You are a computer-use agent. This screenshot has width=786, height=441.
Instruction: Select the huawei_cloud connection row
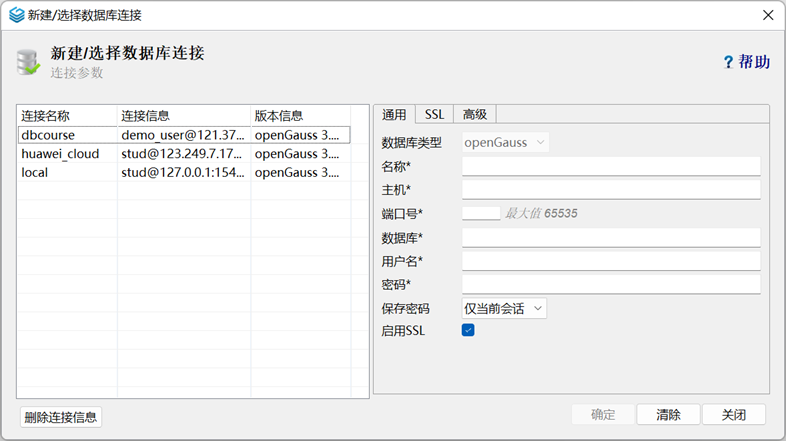(184, 154)
